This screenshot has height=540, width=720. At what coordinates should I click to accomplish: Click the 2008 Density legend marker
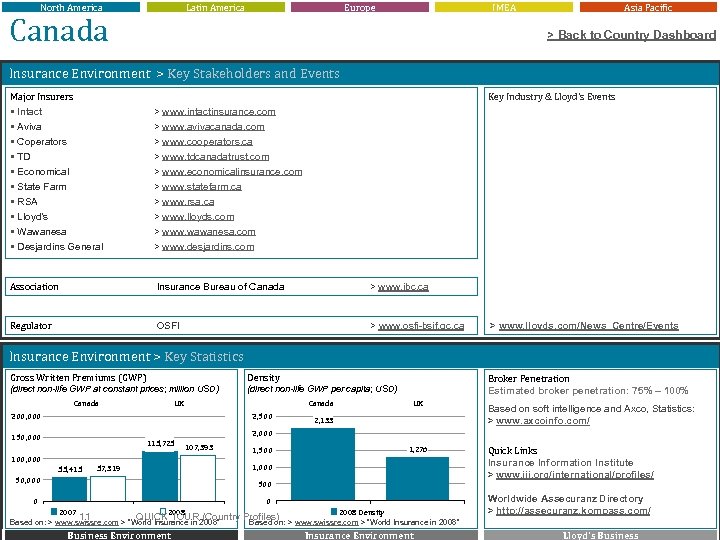point(334,512)
